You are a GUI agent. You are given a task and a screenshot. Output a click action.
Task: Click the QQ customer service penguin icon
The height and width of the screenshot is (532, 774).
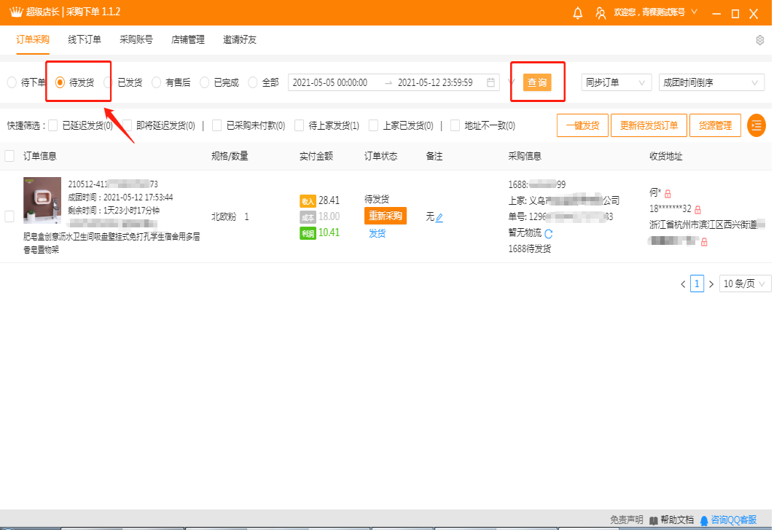pos(704,520)
